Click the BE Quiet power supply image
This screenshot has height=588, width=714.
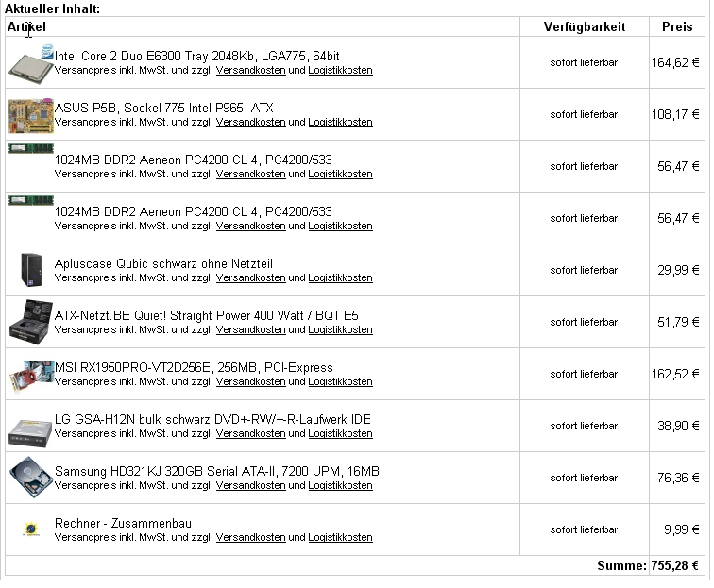pos(31,322)
